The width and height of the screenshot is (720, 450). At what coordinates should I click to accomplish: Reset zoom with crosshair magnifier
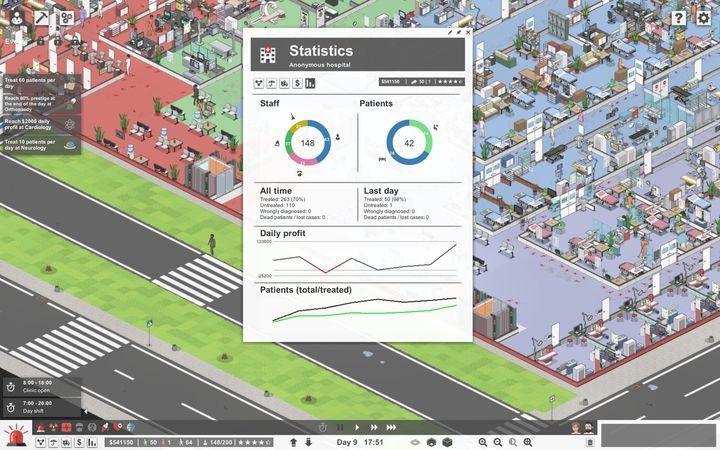pos(528,442)
